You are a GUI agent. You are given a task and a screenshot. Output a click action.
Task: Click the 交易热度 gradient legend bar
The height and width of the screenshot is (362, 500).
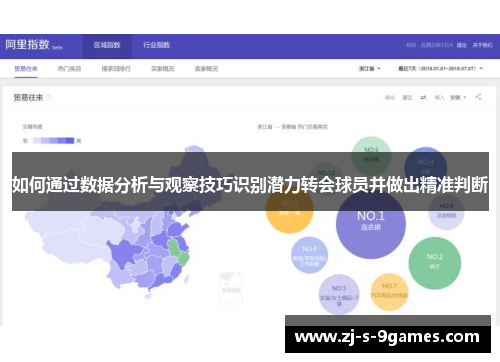click(53, 141)
